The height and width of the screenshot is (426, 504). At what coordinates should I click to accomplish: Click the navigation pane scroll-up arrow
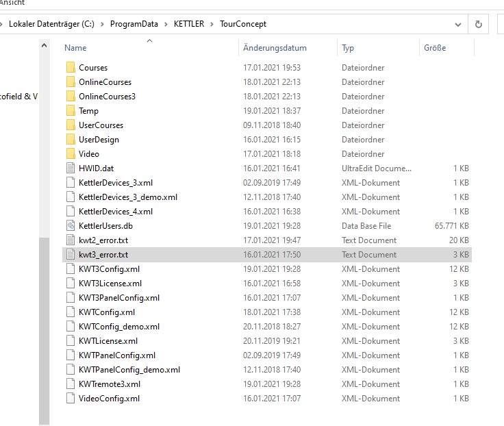[44, 45]
